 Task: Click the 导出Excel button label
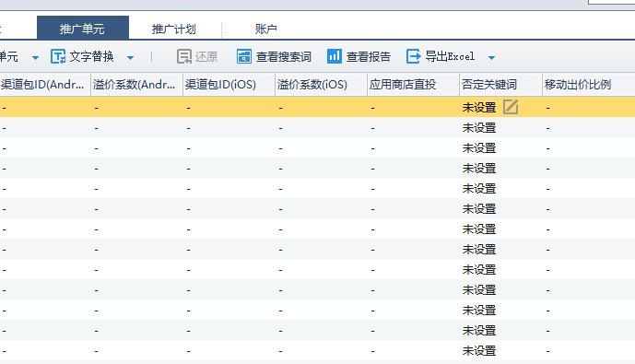pyautogui.click(x=450, y=56)
